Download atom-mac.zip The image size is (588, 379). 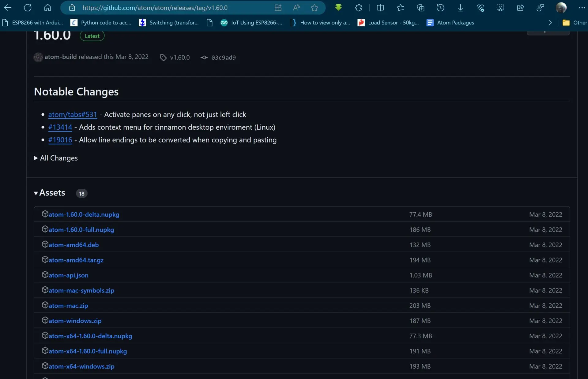(x=68, y=306)
